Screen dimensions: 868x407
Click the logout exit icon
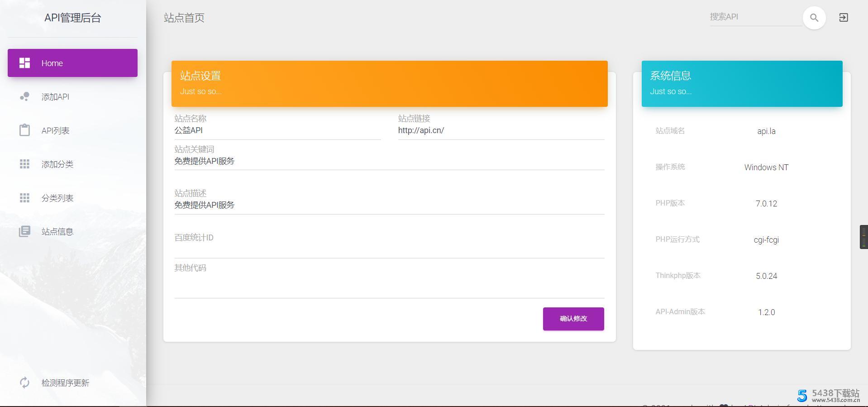pos(843,18)
